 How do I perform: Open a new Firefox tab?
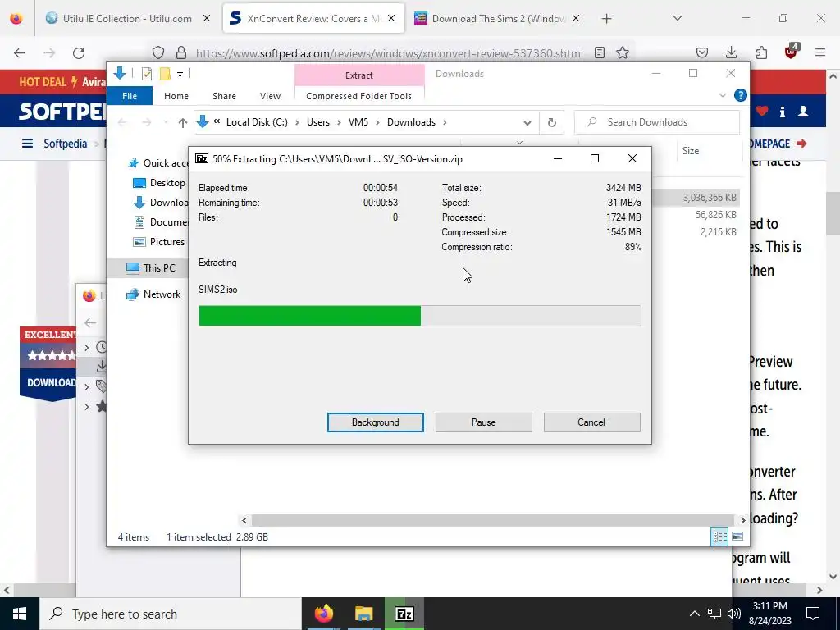tap(606, 19)
